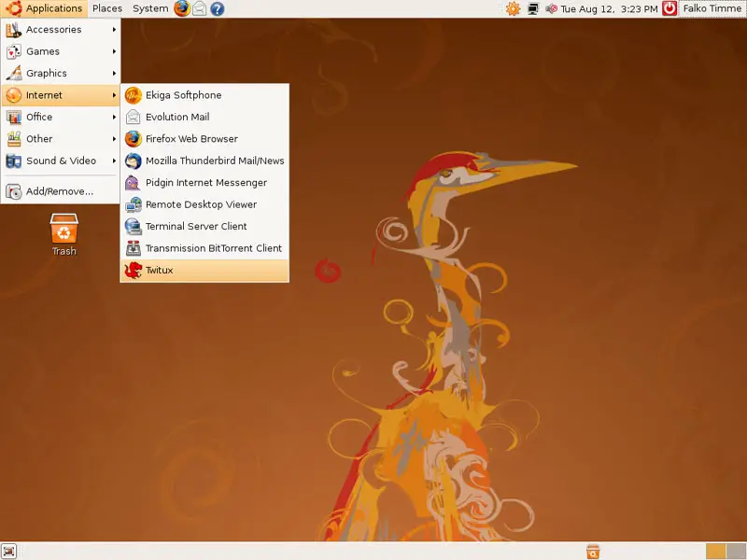Open the Accessories submenu

point(61,30)
